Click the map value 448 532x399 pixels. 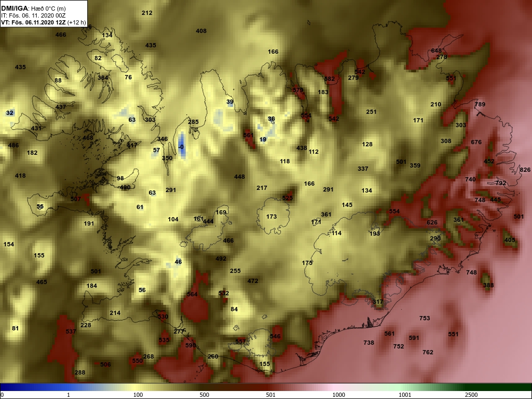(x=239, y=177)
